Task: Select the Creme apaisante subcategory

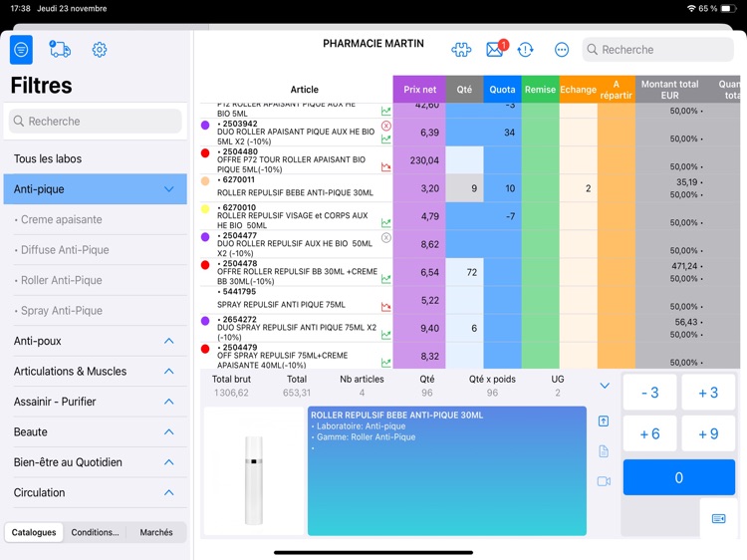Action: pos(96,219)
